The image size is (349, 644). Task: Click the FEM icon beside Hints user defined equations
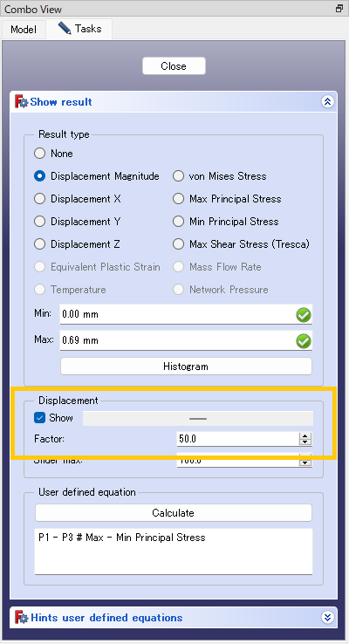(x=21, y=617)
